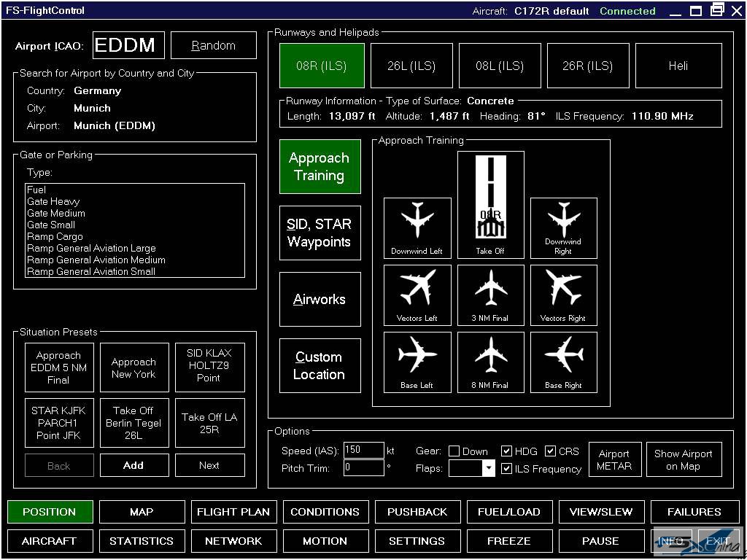
Task: Select Gate Medium parking type
Action: 135,213
